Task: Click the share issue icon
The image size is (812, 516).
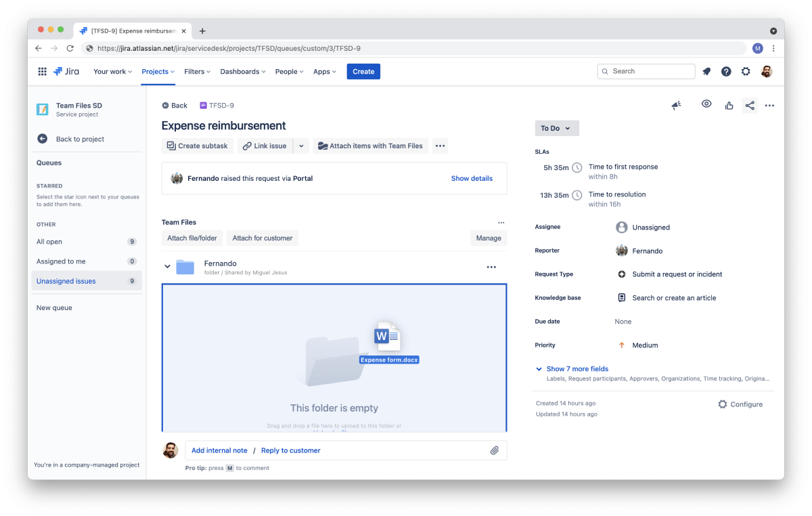Action: [x=750, y=105]
